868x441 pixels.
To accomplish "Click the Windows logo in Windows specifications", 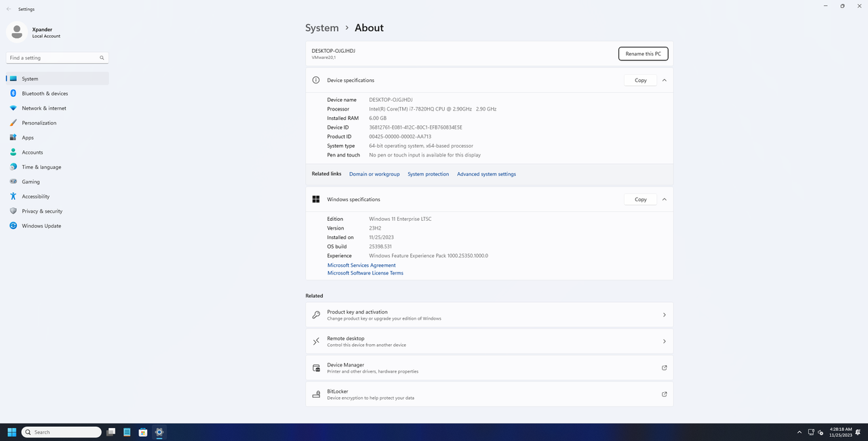I will (316, 199).
